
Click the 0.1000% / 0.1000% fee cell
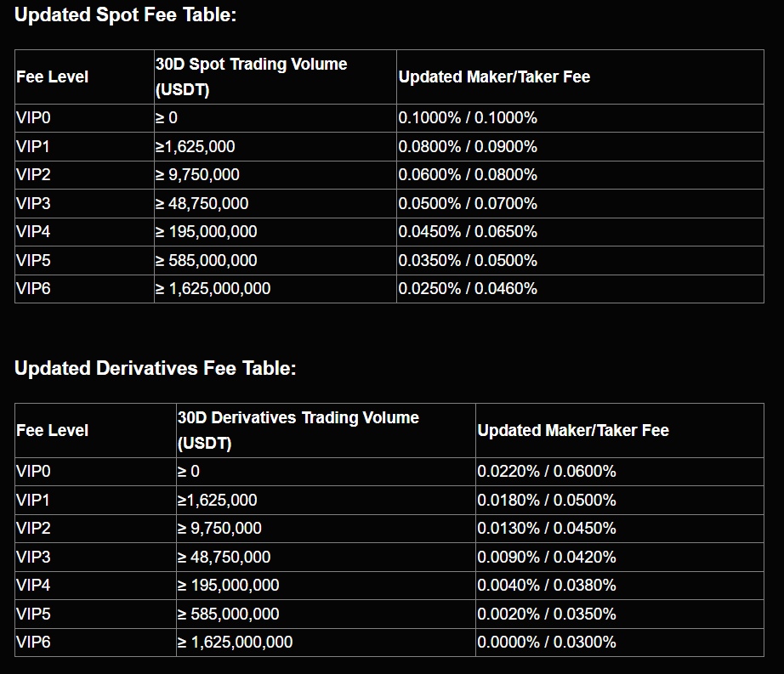coord(468,118)
